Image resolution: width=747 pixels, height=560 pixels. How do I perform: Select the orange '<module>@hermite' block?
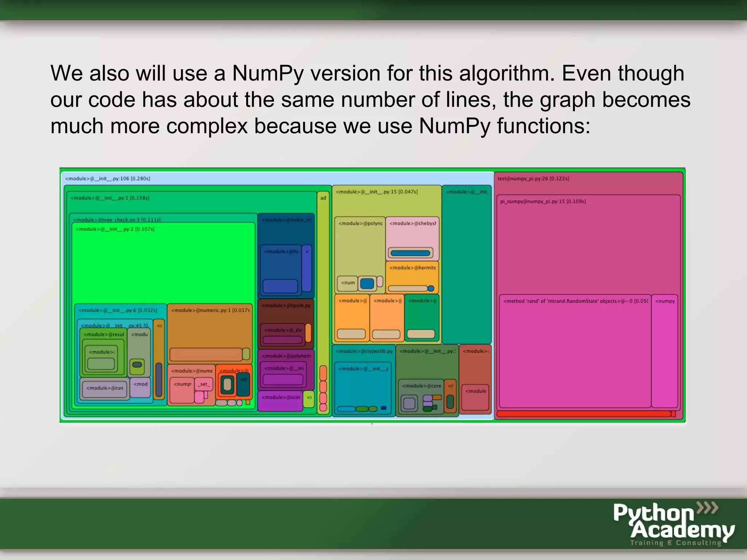[x=412, y=277]
